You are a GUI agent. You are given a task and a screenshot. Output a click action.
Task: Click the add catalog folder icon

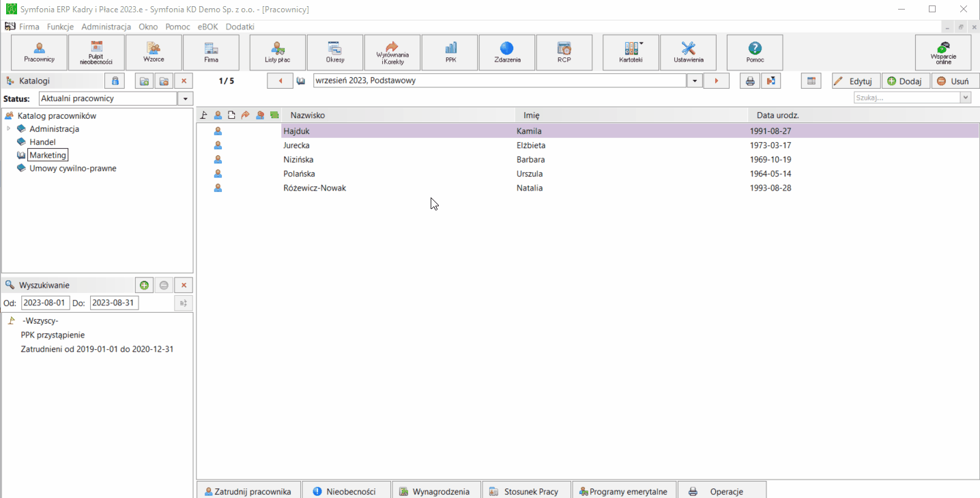[144, 81]
